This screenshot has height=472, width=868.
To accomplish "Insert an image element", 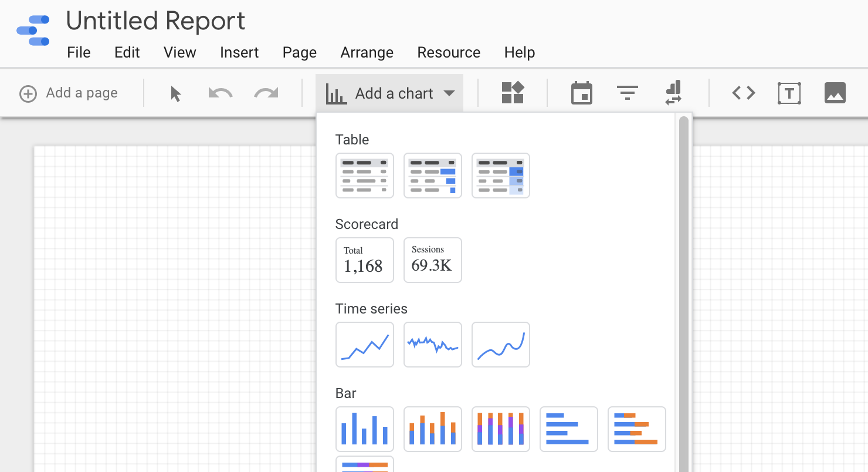I will (x=835, y=93).
